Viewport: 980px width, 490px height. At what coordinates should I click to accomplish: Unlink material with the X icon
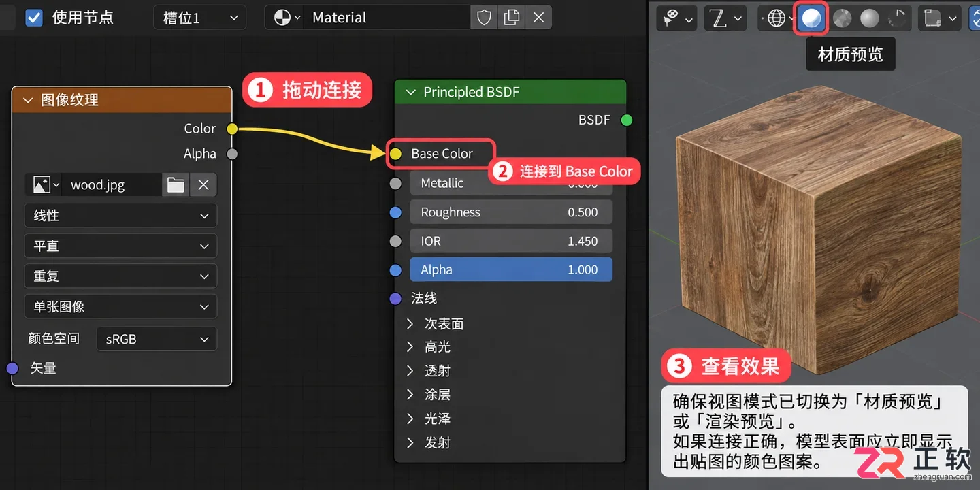point(538,18)
